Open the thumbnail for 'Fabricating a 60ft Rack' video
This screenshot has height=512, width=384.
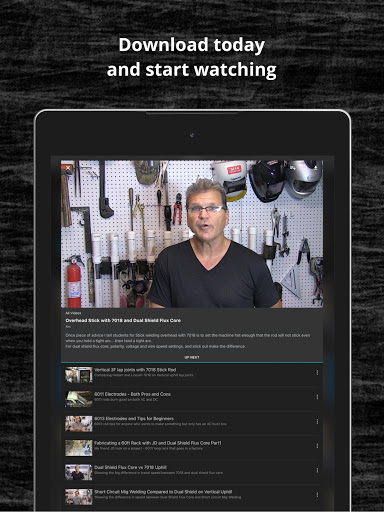click(x=79, y=448)
